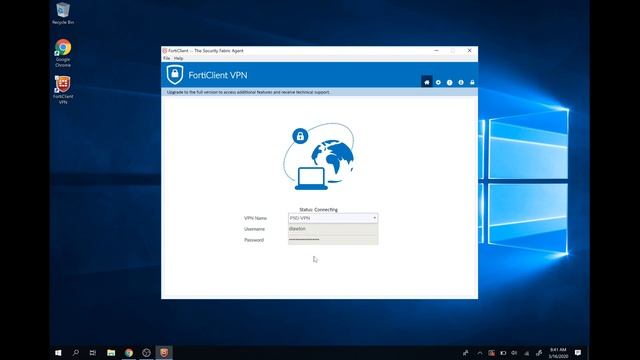Click the padlock icon in FortiClient header
Viewport: 640px width, 360px height.
[x=472, y=82]
